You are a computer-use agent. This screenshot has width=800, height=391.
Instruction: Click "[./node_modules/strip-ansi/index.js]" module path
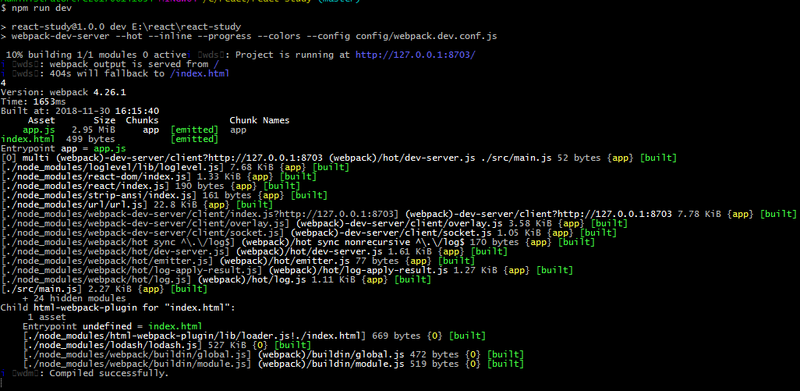tap(99, 195)
